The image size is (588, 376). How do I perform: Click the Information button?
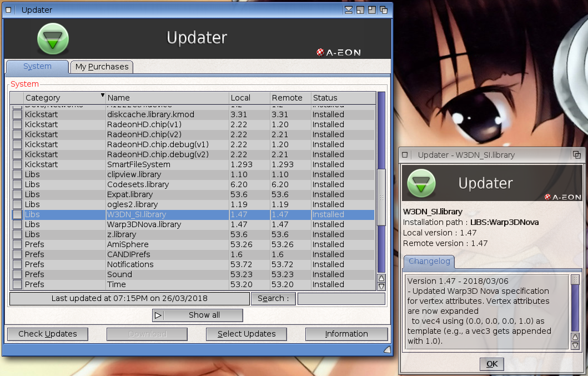(346, 334)
